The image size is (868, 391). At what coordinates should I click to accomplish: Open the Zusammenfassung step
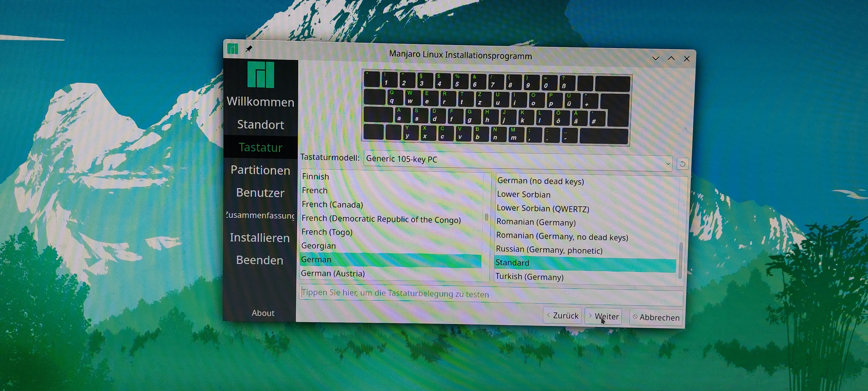(x=260, y=215)
